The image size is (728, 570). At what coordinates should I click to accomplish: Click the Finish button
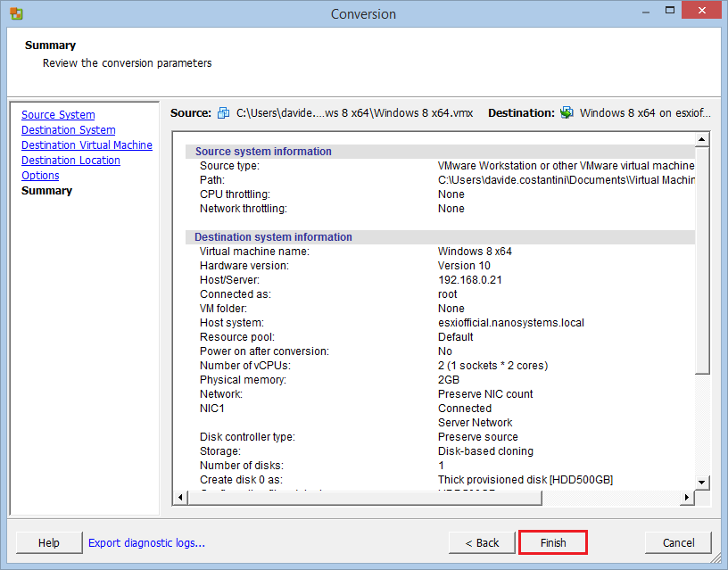pos(553,542)
